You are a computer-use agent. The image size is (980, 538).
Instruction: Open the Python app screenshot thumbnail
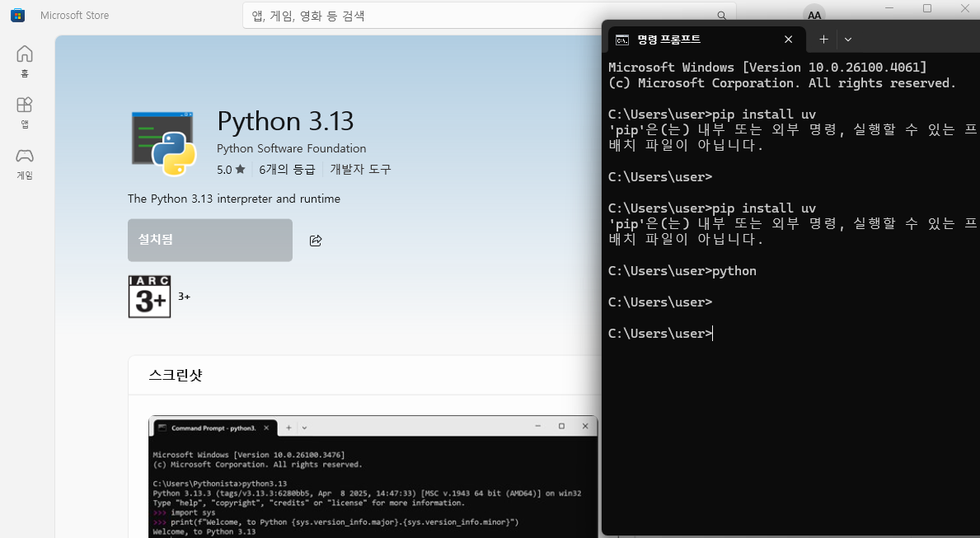(x=373, y=476)
